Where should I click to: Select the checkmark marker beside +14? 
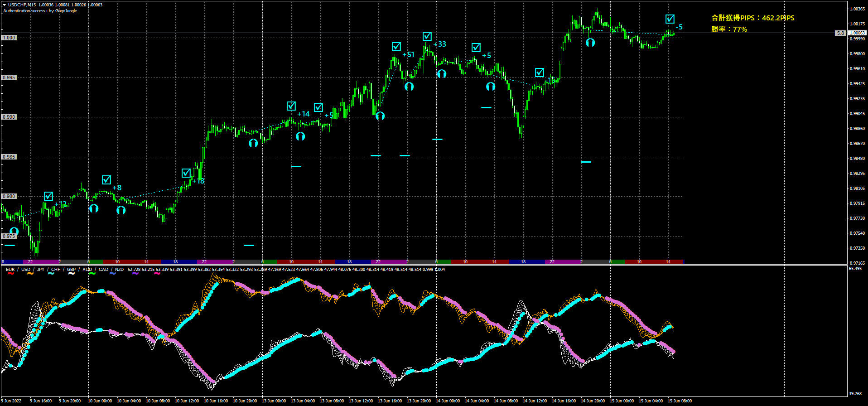click(291, 106)
